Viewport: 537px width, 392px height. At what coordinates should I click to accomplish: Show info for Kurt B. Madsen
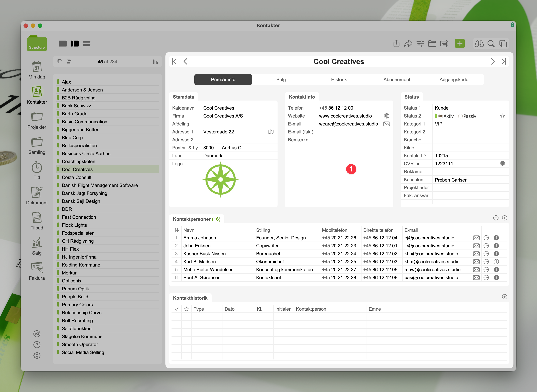496,262
